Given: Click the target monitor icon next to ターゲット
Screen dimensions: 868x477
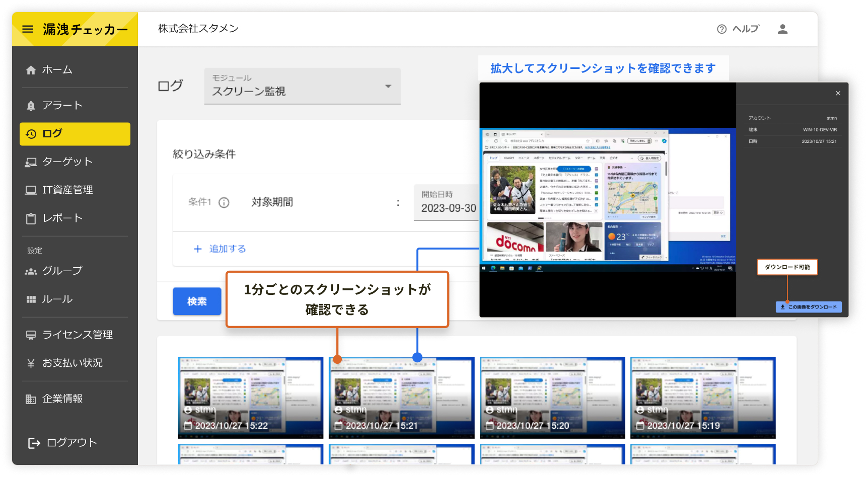Looking at the screenshot, I should tap(31, 162).
